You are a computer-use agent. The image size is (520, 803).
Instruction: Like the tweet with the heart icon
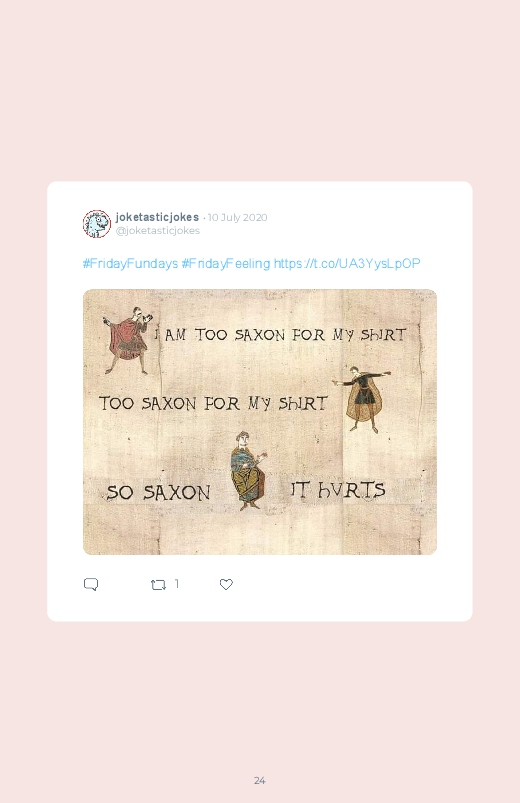pos(226,584)
